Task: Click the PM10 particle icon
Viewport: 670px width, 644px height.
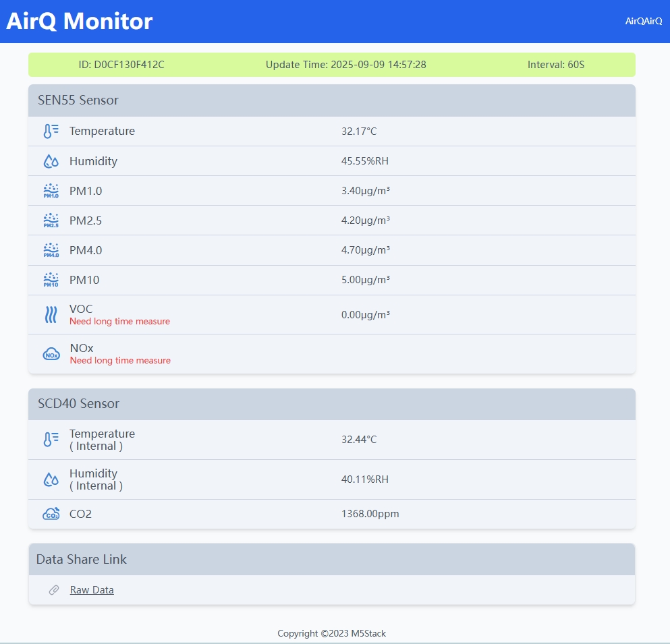Action: point(51,280)
